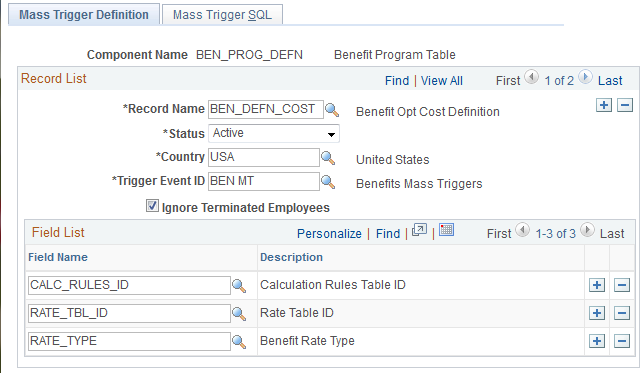Select Mass Trigger Definition tab
Screen dimensions: 644x373
click(x=84, y=15)
